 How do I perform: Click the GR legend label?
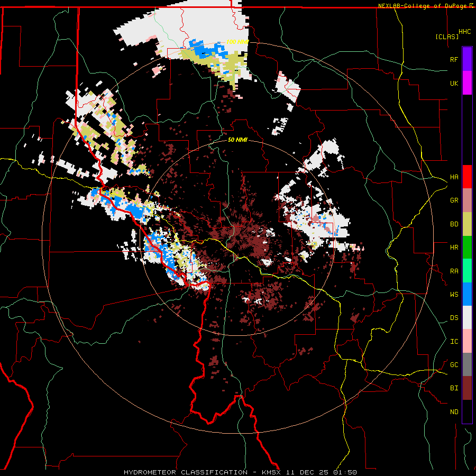click(454, 200)
